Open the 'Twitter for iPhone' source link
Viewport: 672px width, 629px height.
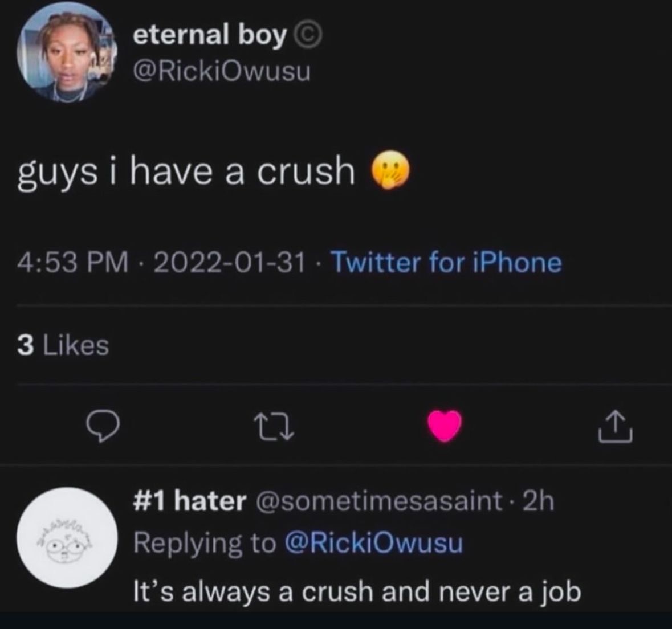click(446, 263)
